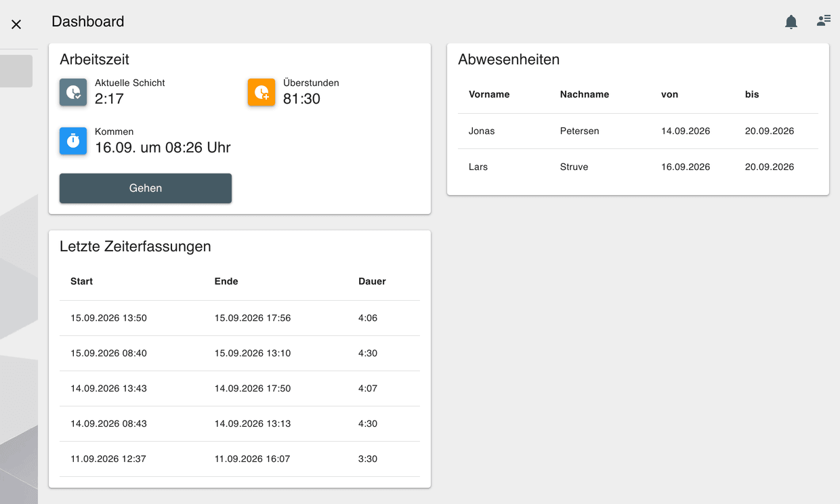
Task: Click the Letzte Zeiterfassungen heading
Action: coord(135,247)
